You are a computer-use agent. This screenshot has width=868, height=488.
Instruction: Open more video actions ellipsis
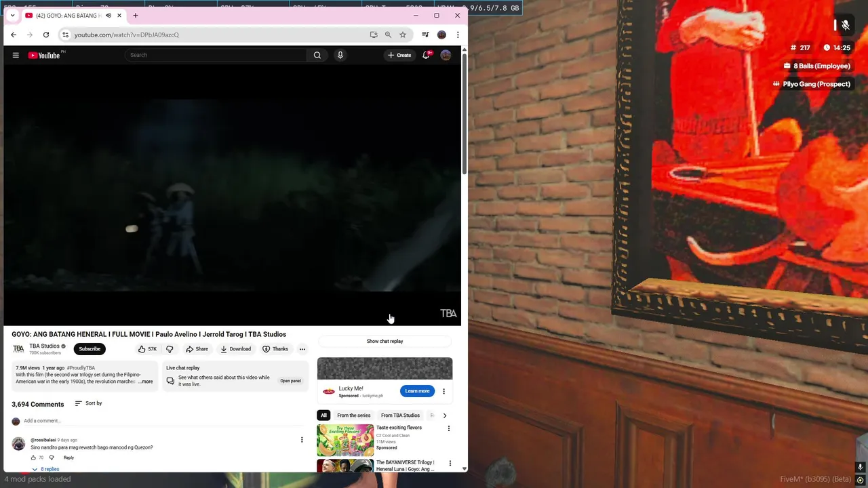pos(302,349)
